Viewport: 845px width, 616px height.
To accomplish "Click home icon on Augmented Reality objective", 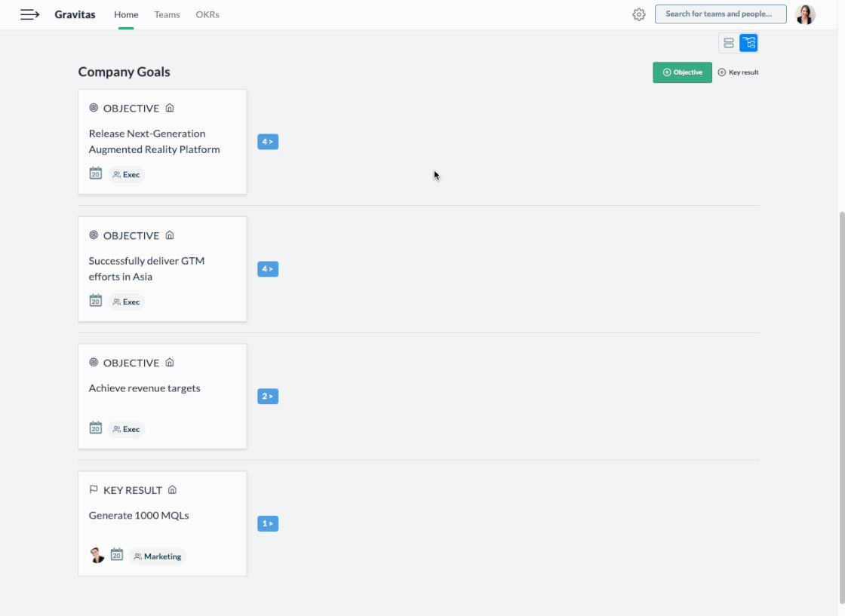I will tap(170, 108).
